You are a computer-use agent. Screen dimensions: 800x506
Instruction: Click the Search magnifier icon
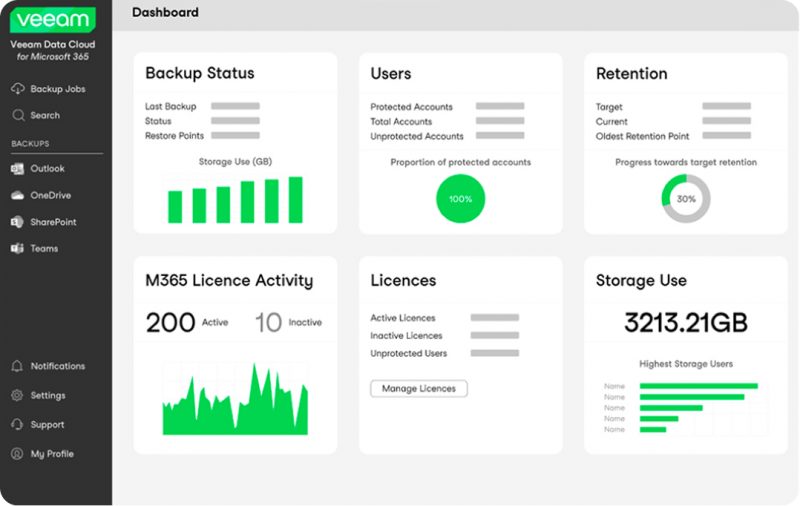(x=18, y=115)
